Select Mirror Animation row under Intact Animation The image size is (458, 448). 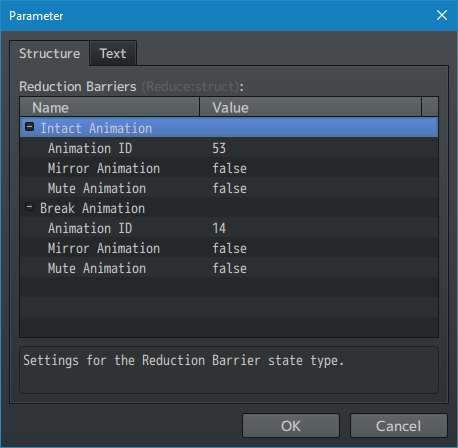(229, 167)
